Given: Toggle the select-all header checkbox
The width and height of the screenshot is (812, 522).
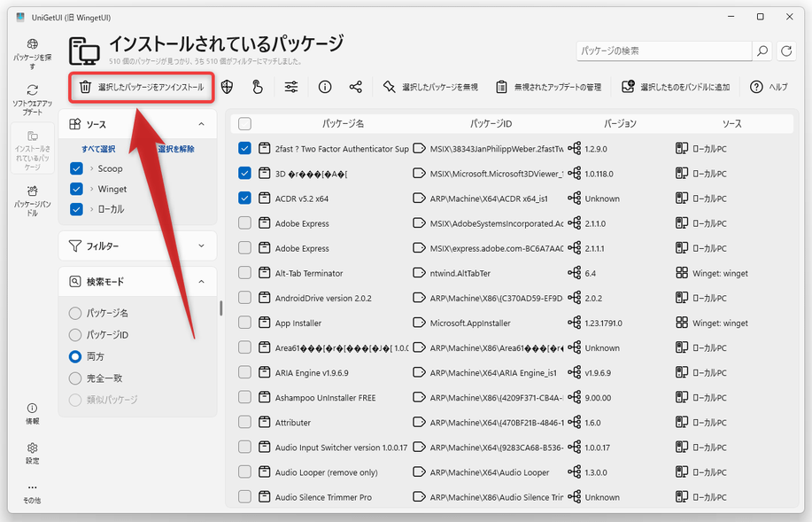Looking at the screenshot, I should coord(244,123).
